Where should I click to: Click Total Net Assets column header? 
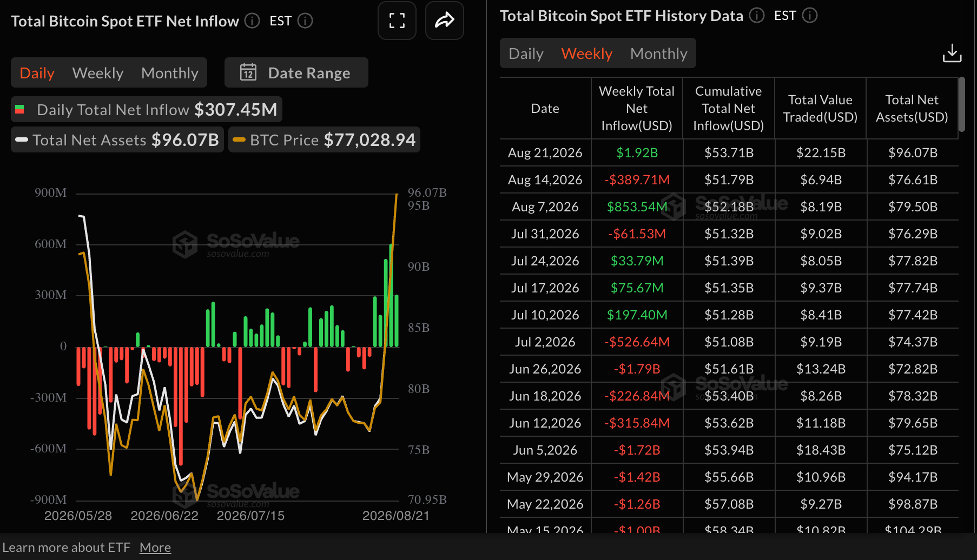[912, 109]
